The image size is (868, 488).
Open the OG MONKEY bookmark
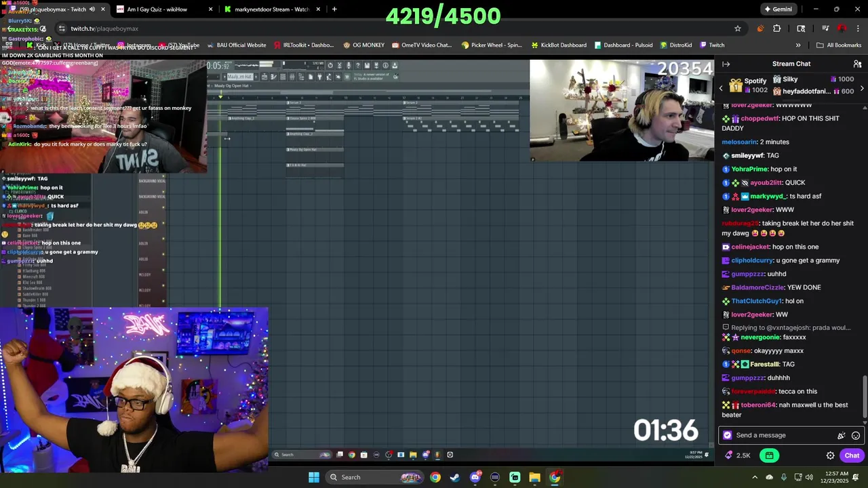363,45
